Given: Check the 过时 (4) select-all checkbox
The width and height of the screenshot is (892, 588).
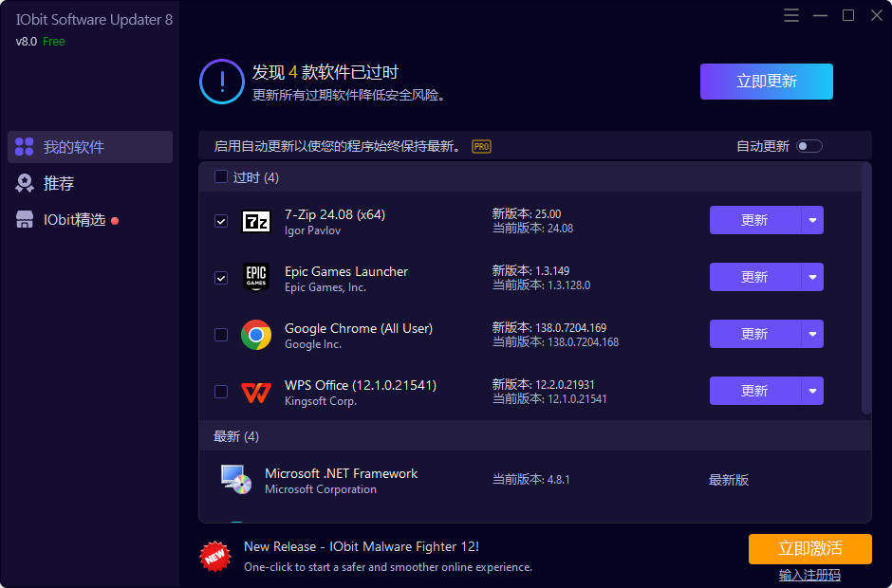Looking at the screenshot, I should pos(221,176).
